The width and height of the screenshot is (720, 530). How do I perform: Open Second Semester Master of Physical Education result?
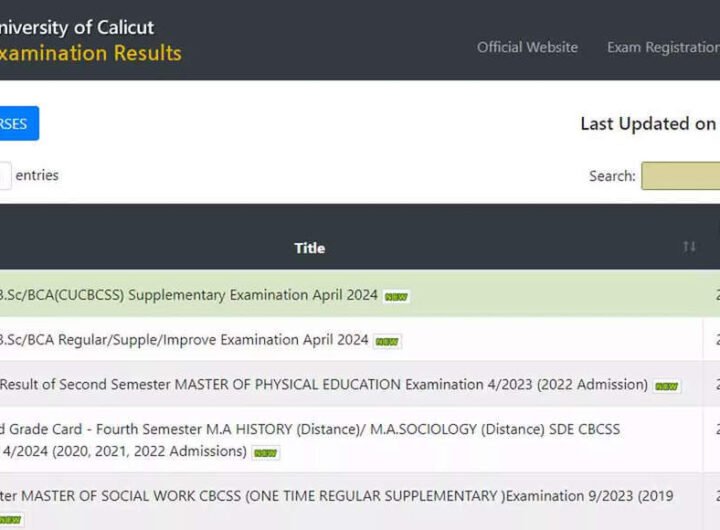pyautogui.click(x=322, y=385)
